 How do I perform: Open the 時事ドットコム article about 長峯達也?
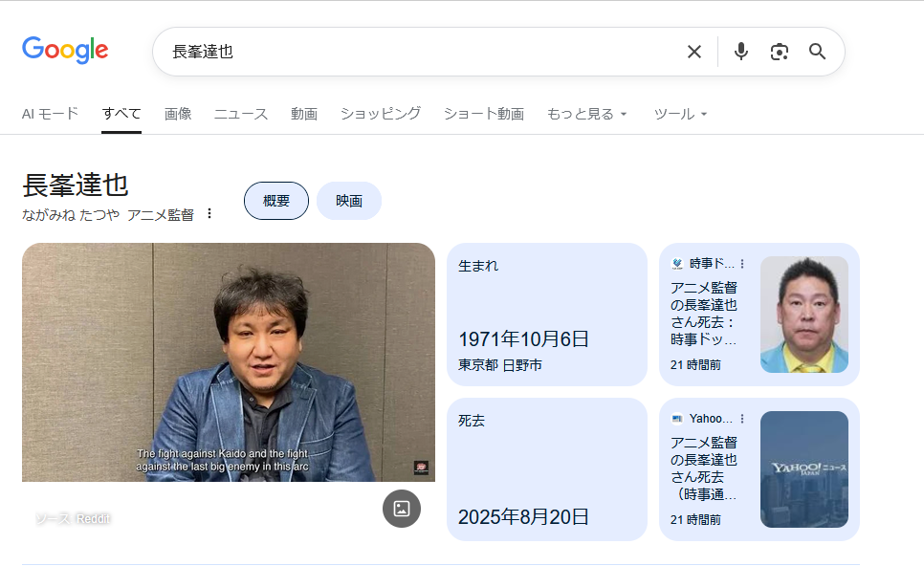(704, 313)
